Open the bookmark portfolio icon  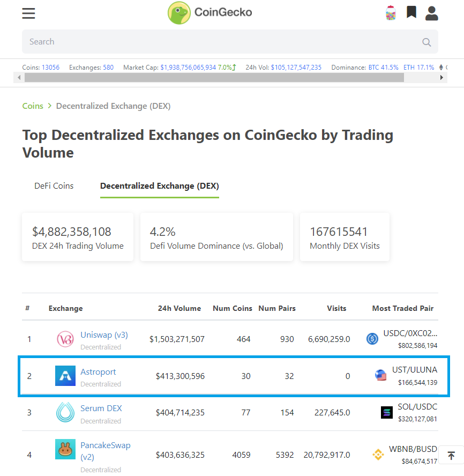pyautogui.click(x=411, y=12)
